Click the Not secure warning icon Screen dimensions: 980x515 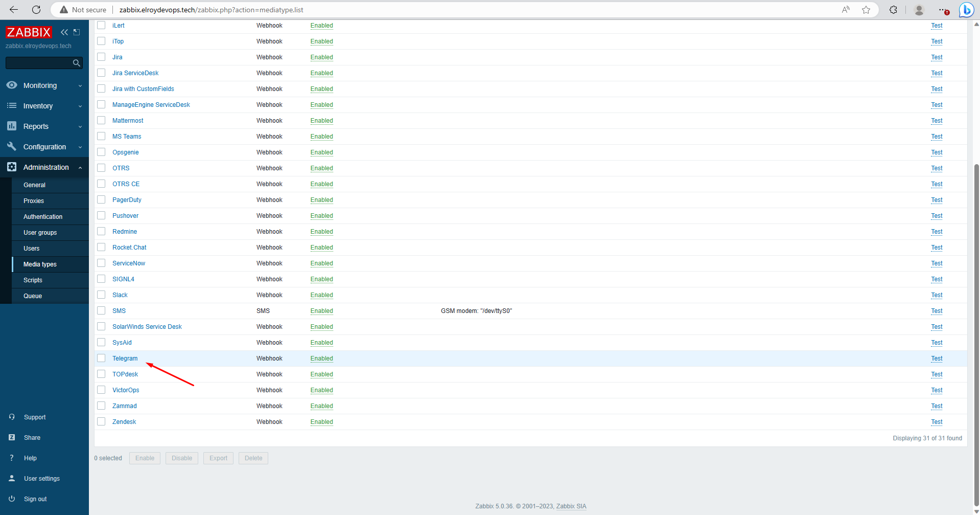tap(64, 10)
